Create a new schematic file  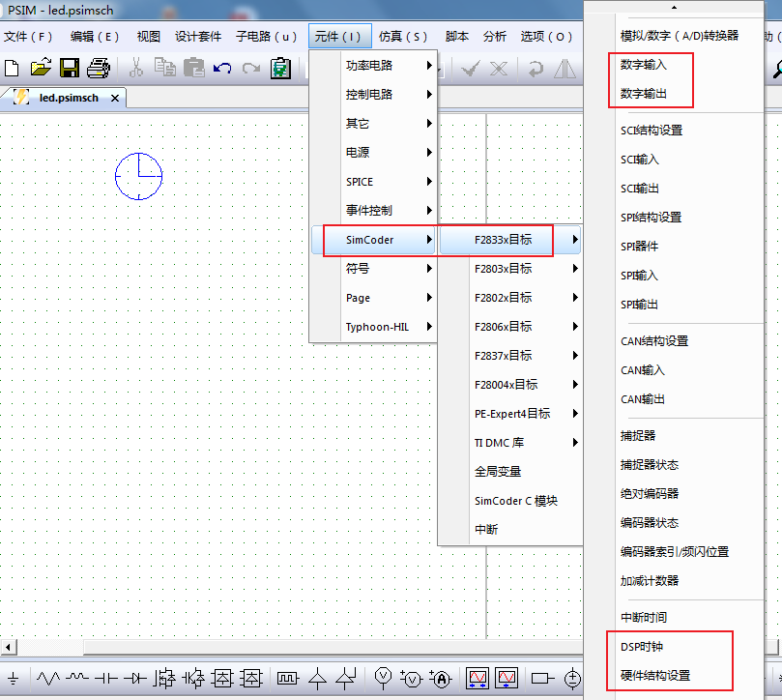pos(12,68)
